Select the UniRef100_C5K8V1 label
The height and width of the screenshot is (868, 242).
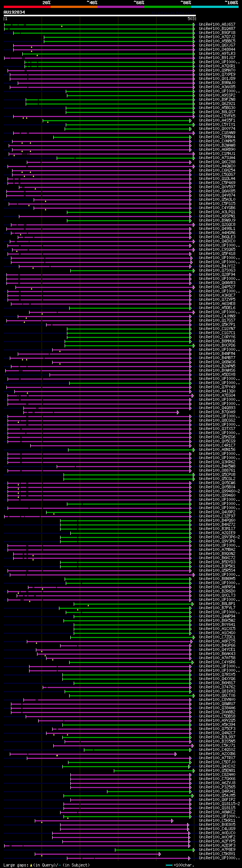(217, 854)
